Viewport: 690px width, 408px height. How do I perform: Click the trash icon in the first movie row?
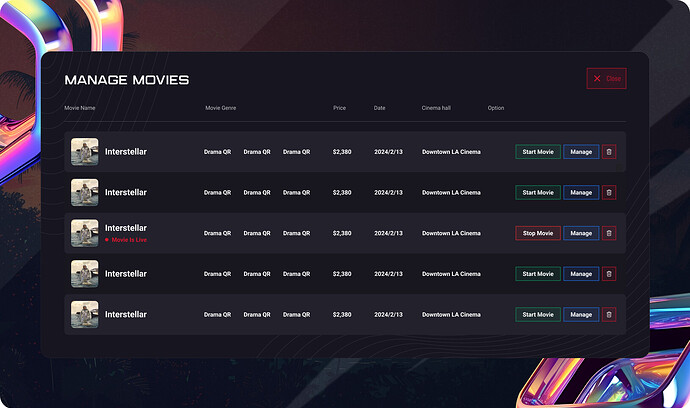pyautogui.click(x=609, y=152)
